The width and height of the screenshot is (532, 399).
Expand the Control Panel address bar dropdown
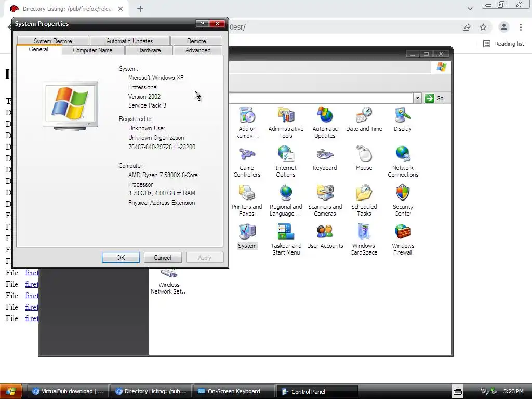coord(417,98)
